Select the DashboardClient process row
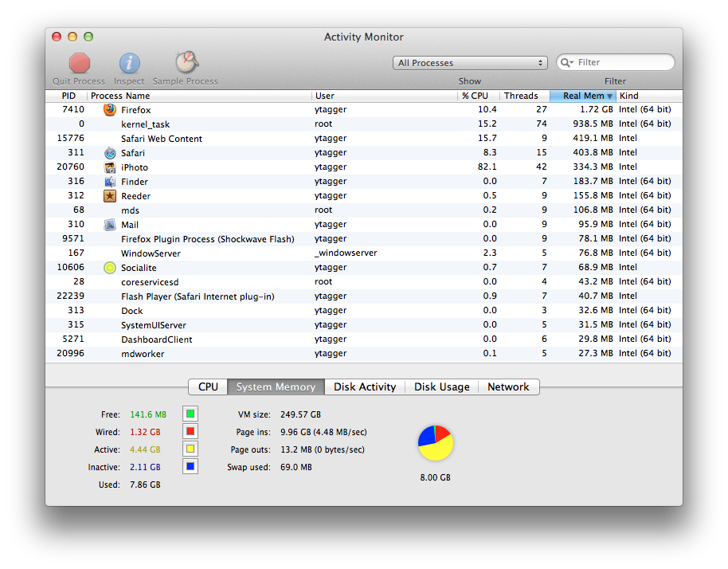Screen dimensions: 728x569 (364, 339)
